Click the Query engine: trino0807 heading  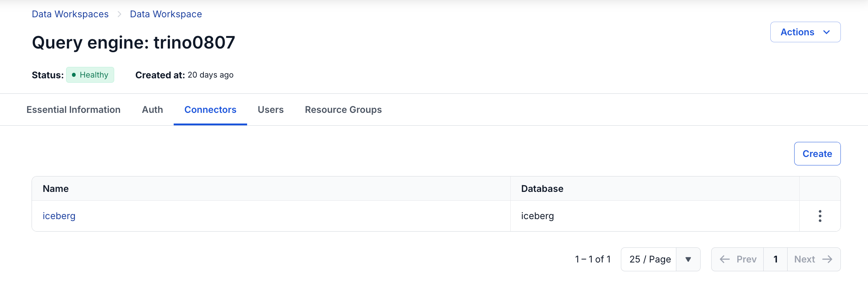(x=133, y=42)
